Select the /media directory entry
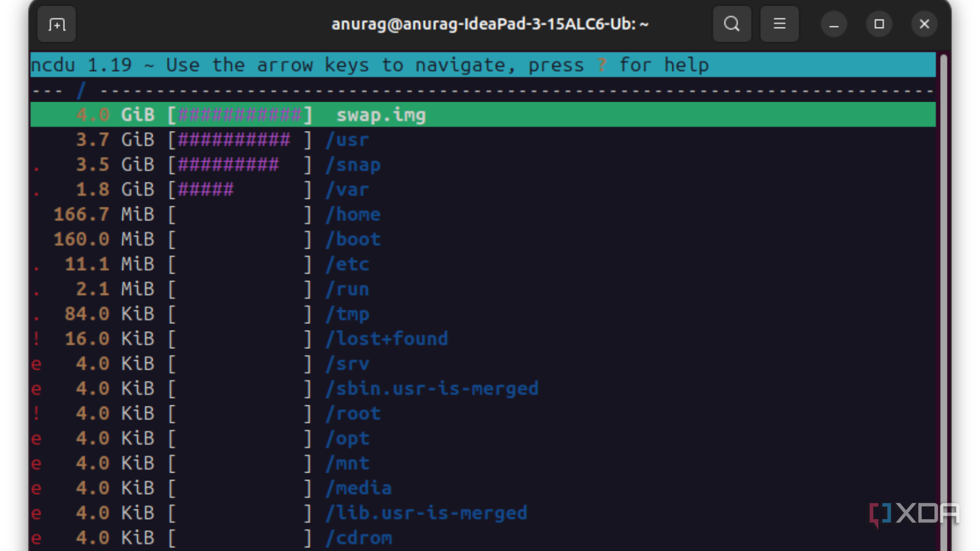Screen dimensions: 980x551 click(x=358, y=488)
